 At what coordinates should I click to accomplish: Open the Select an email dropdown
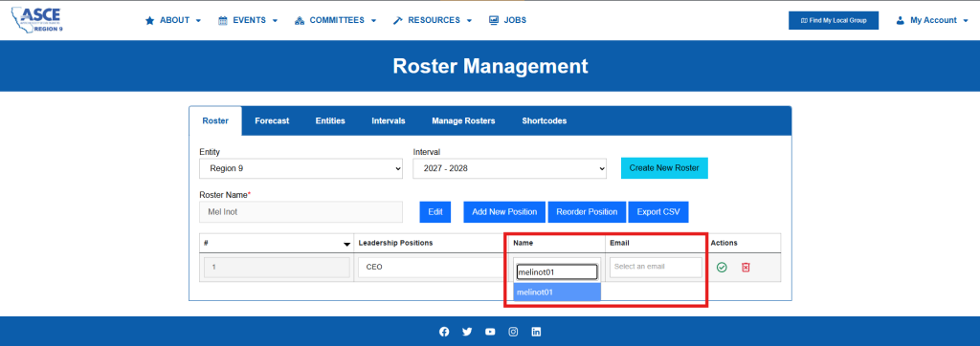pos(656,267)
